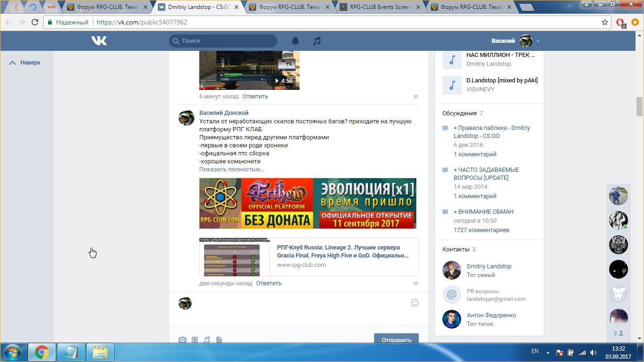Open 'Правила паблика' discussion topic
Viewport: 644px width, 362px height.
pyautogui.click(x=492, y=132)
